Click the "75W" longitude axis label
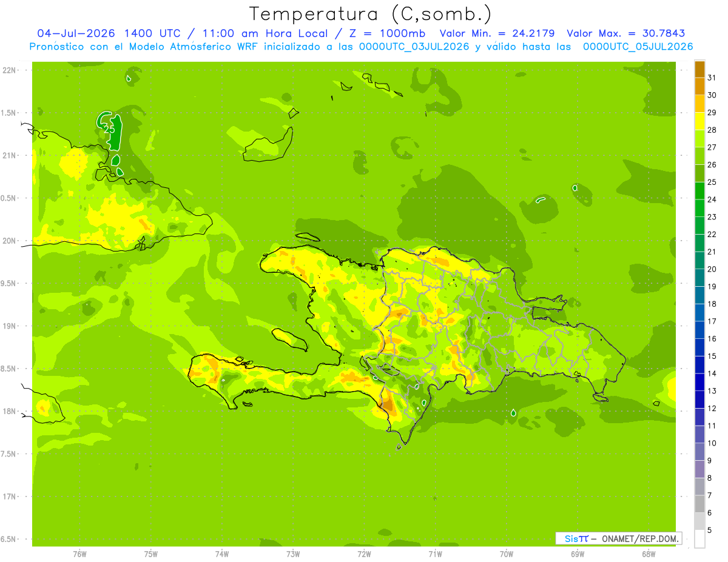The image size is (728, 562). click(x=151, y=554)
